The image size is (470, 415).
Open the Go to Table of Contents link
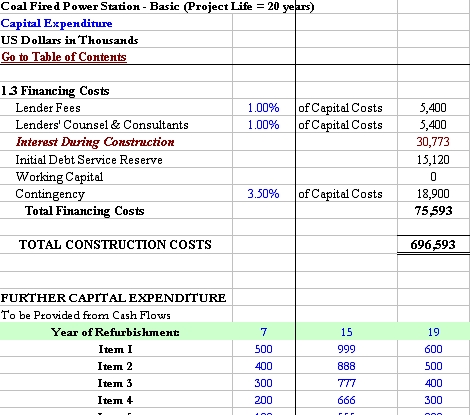[x=64, y=57]
